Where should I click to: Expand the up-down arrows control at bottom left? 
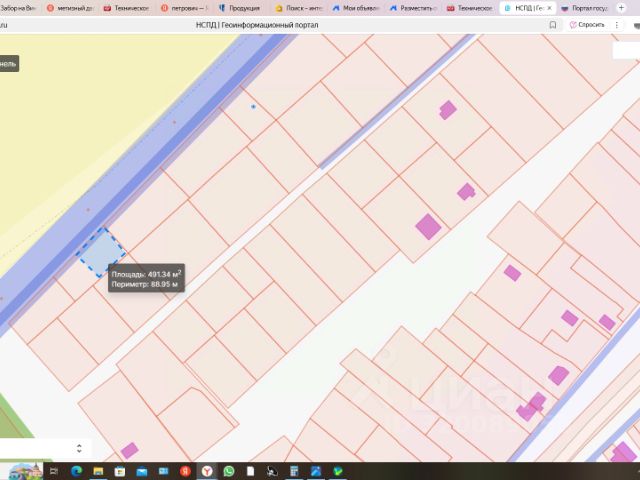(x=79, y=448)
